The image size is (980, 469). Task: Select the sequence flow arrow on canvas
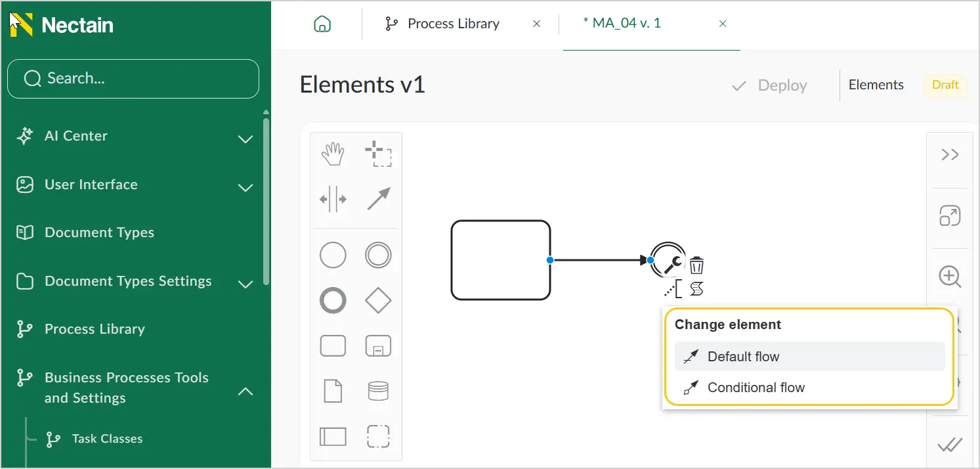point(599,260)
